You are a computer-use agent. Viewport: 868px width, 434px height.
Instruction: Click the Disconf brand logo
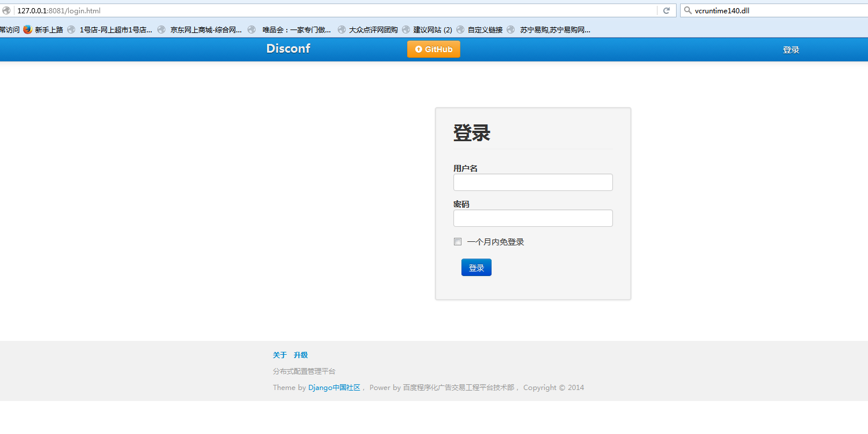click(288, 49)
